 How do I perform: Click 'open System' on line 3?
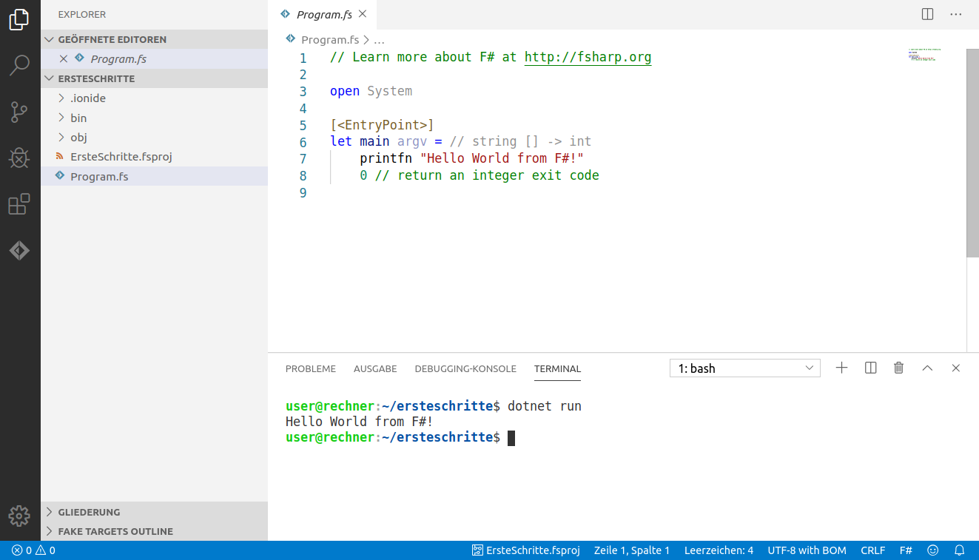tap(371, 91)
